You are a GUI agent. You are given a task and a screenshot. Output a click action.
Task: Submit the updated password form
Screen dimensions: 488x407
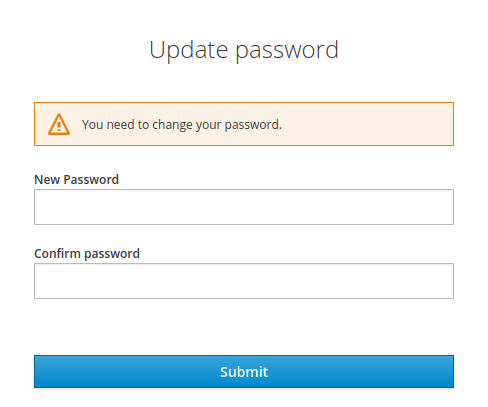click(244, 371)
